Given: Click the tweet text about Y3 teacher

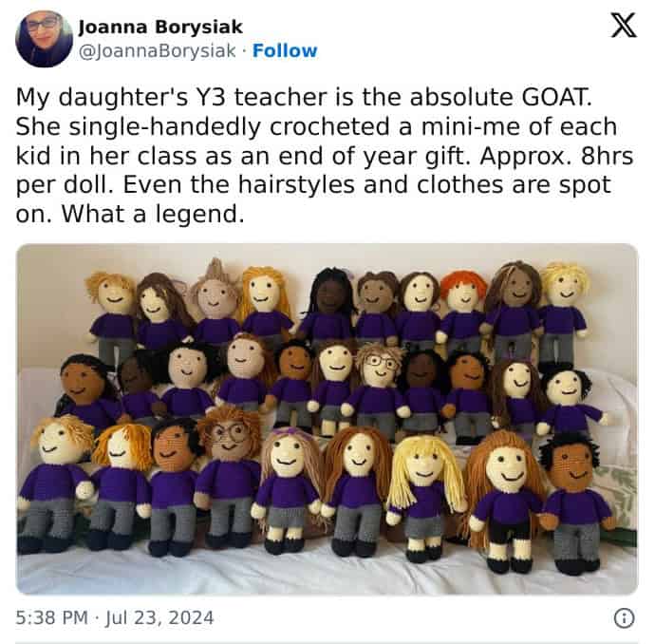Looking at the screenshot, I should click(x=324, y=156).
